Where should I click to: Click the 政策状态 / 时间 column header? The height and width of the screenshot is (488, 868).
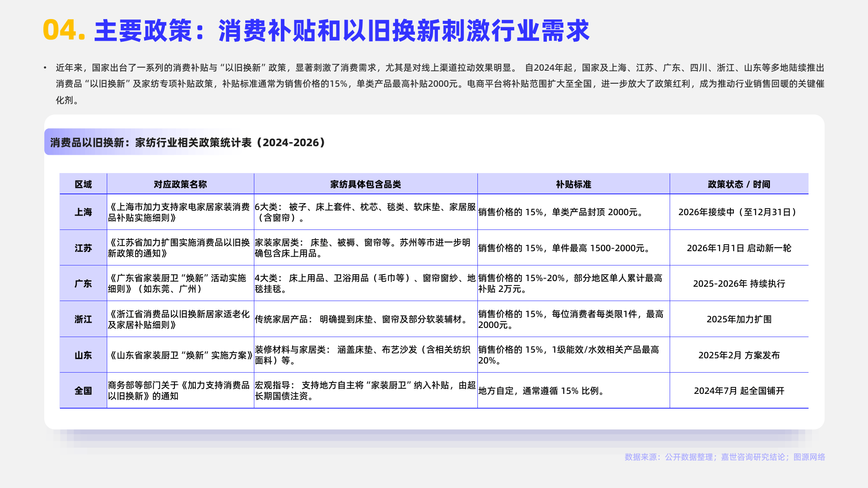739,184
